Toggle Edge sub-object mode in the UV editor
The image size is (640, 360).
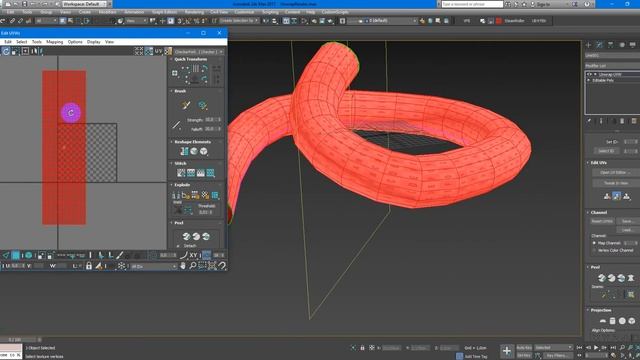click(6, 255)
